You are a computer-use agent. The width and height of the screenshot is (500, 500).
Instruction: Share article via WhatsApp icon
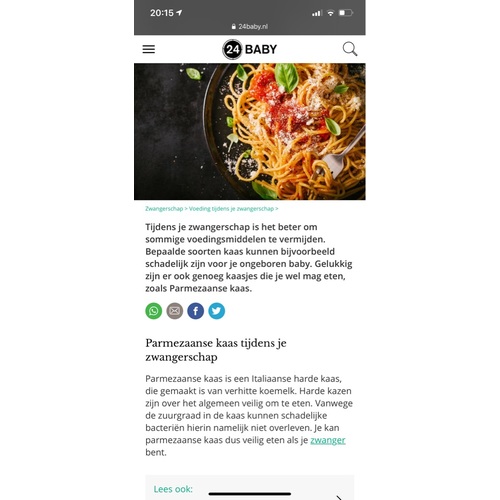(x=154, y=311)
